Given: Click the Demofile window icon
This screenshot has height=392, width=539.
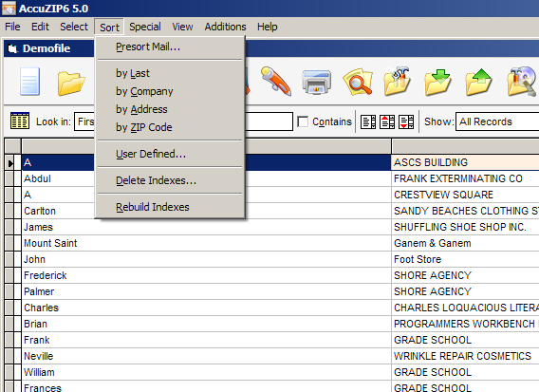Looking at the screenshot, I should point(12,48).
